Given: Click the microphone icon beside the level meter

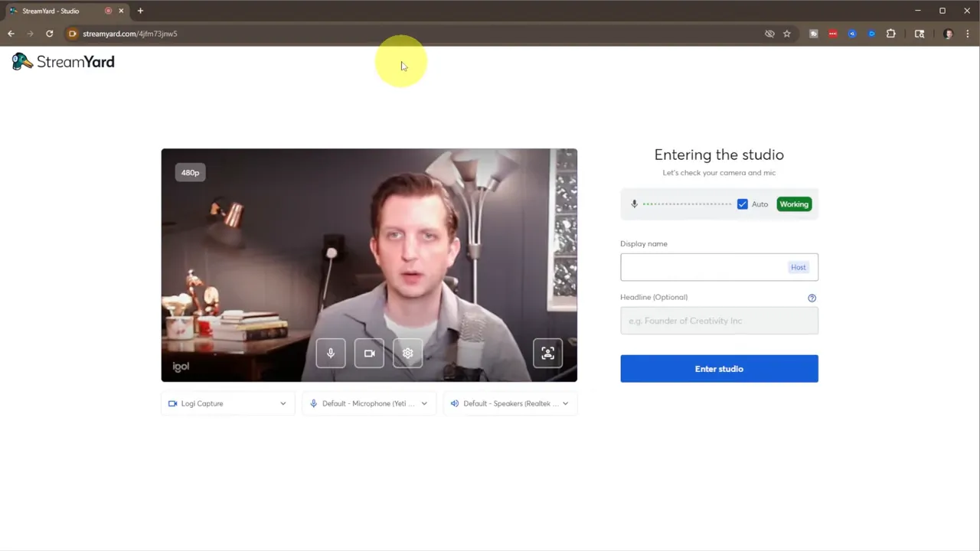Looking at the screenshot, I should click(634, 204).
